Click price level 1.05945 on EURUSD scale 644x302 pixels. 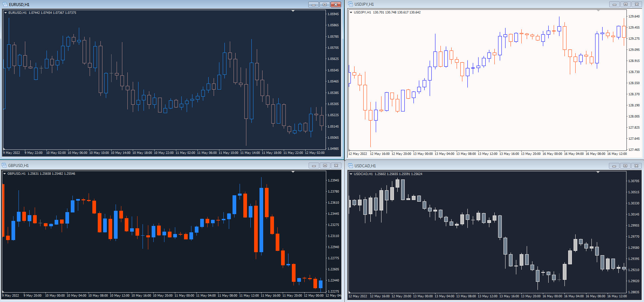[333, 14]
